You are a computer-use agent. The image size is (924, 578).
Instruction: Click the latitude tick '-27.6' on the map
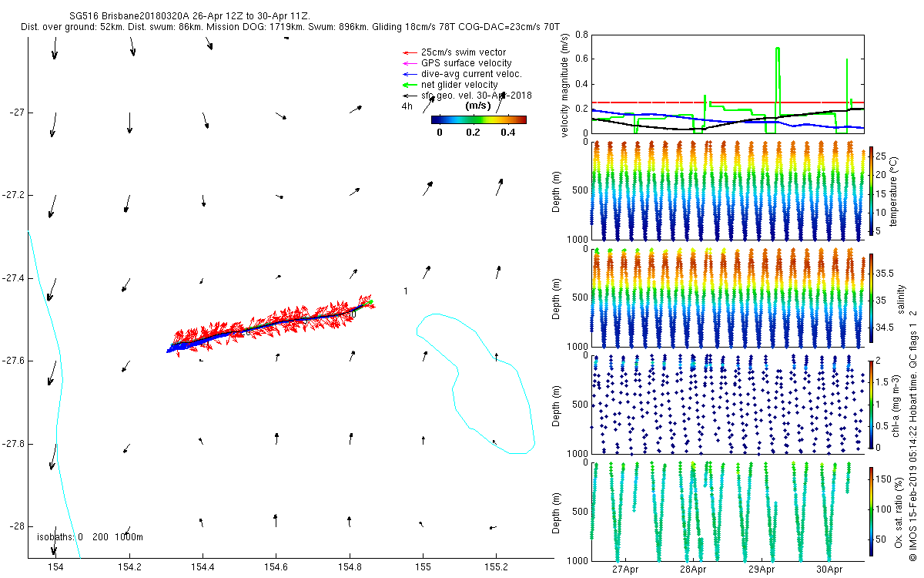pos(15,361)
